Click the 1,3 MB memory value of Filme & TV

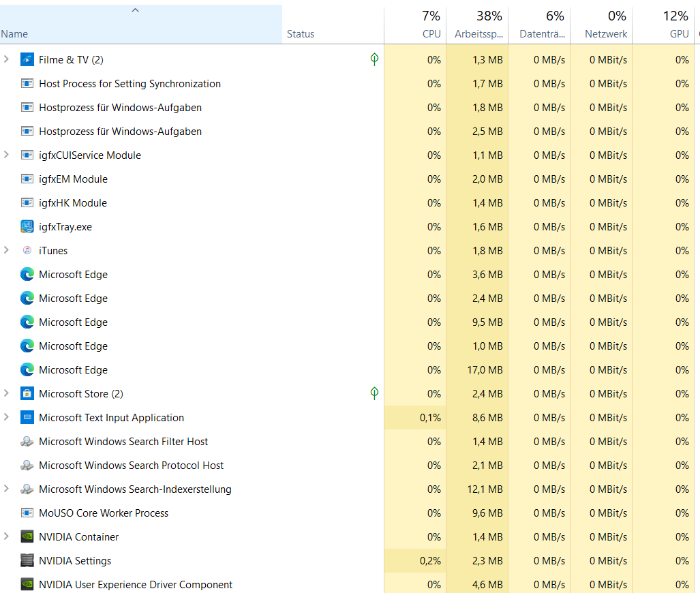487,59
